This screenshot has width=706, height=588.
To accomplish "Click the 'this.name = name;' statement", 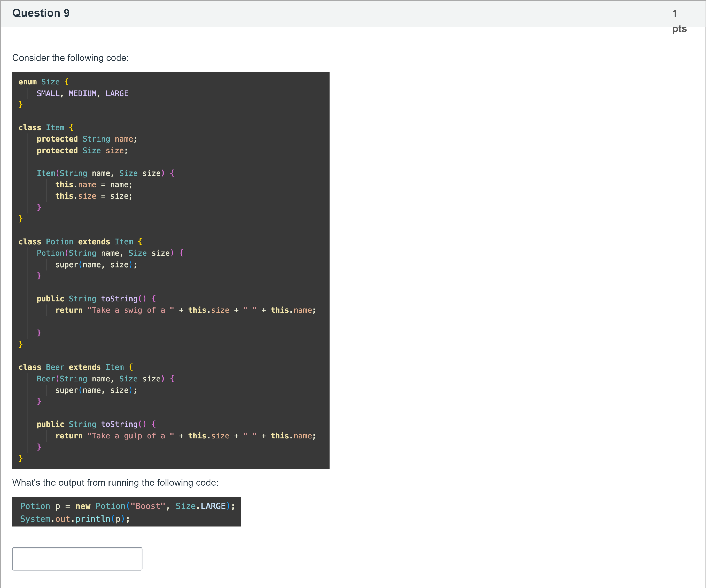I will [x=94, y=185].
